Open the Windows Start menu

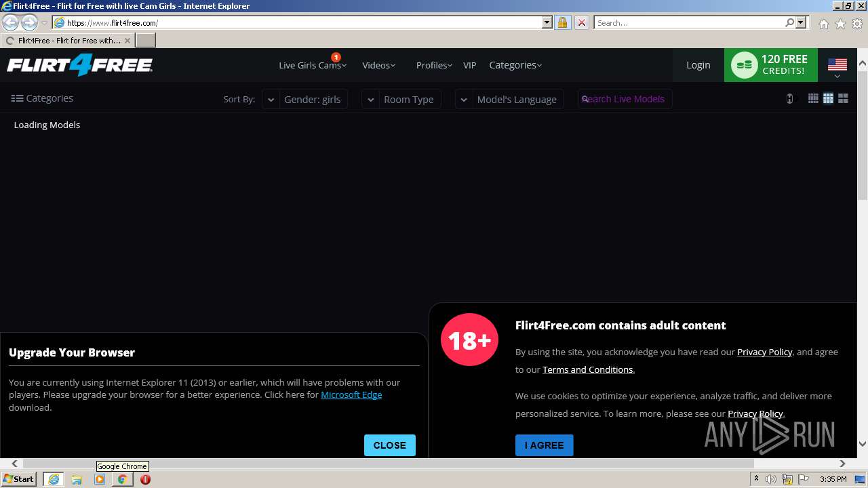coord(19,479)
